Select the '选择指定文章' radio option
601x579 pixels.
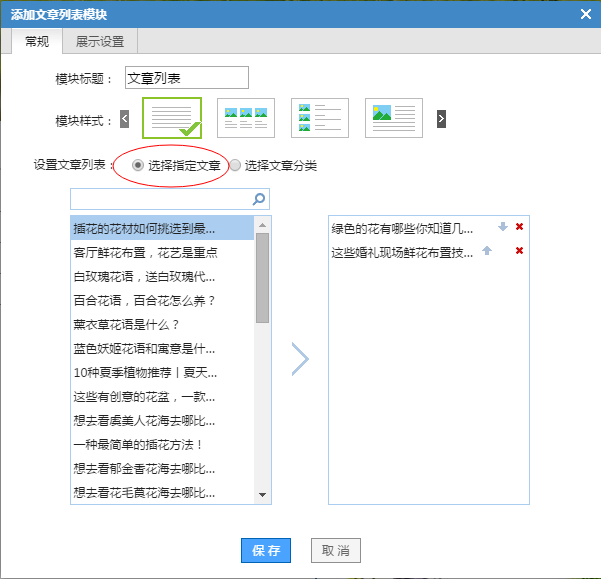tap(138, 166)
